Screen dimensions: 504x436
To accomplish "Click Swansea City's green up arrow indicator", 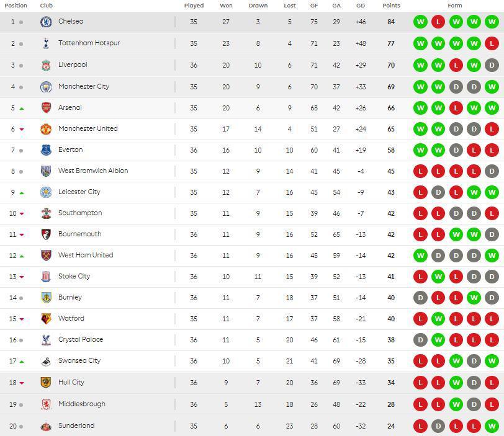I will click(22, 362).
